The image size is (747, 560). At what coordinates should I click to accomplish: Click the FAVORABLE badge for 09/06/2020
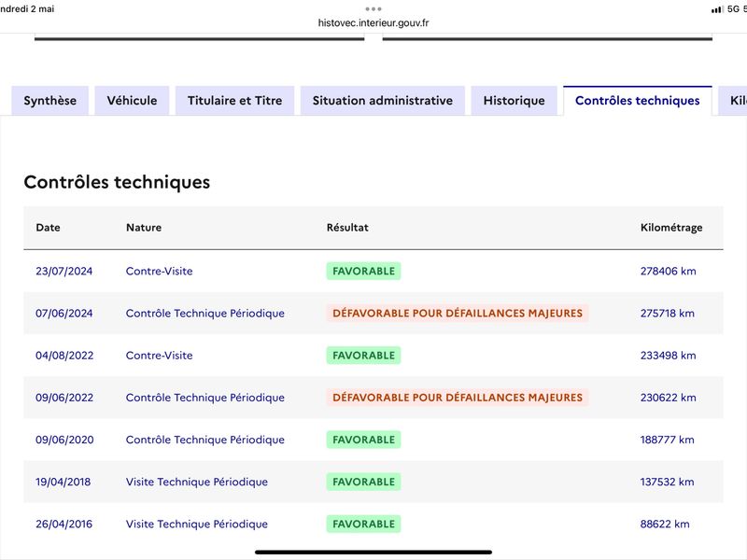(x=363, y=440)
